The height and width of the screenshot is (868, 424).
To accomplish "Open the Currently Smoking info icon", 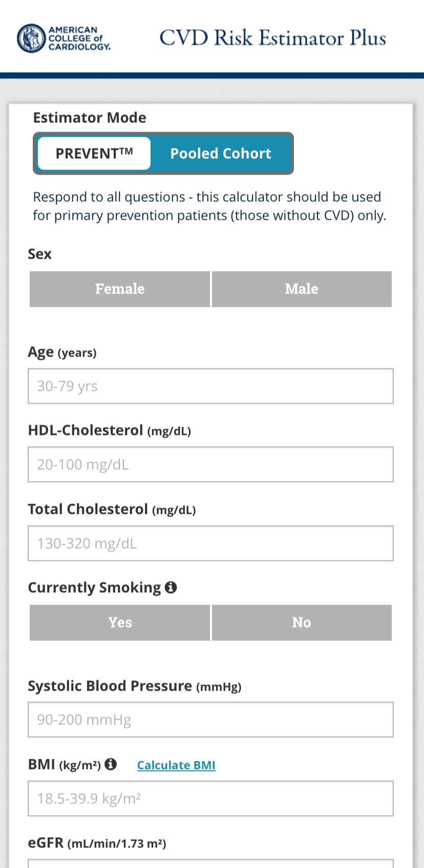I will click(x=171, y=587).
